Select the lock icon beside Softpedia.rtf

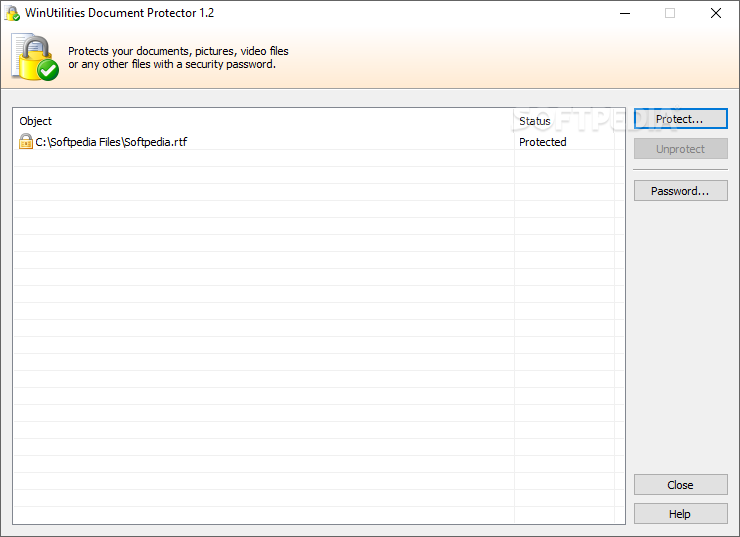point(25,142)
